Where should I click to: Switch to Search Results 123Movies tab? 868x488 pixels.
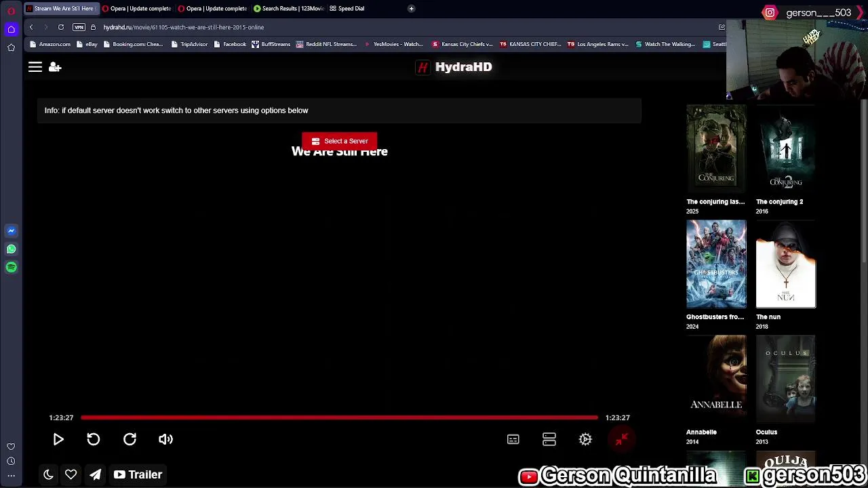[x=288, y=9]
